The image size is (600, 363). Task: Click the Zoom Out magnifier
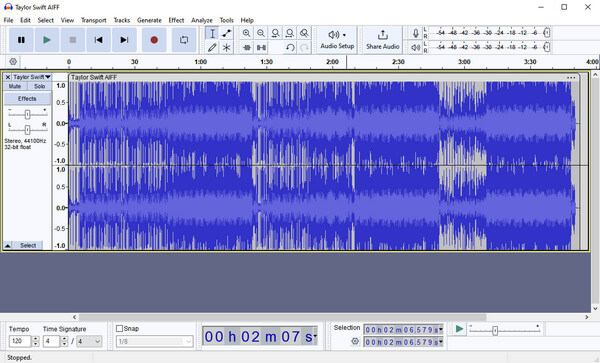tap(261, 33)
